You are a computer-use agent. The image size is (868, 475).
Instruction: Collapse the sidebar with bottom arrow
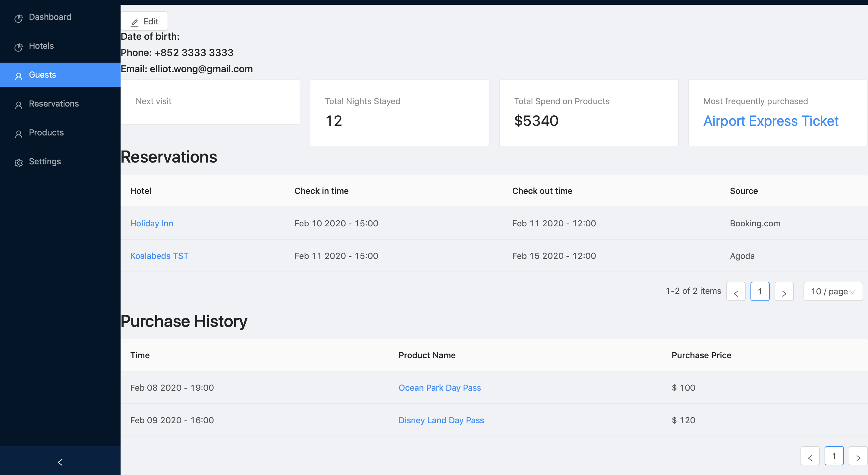(60, 462)
